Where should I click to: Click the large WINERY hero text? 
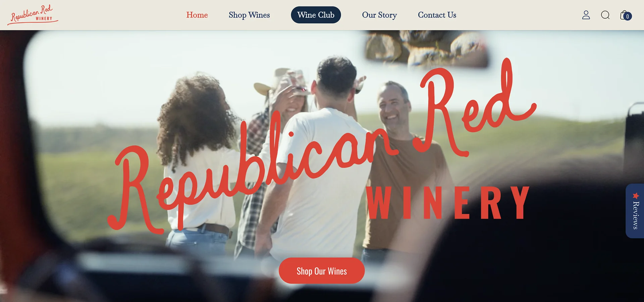(448, 203)
